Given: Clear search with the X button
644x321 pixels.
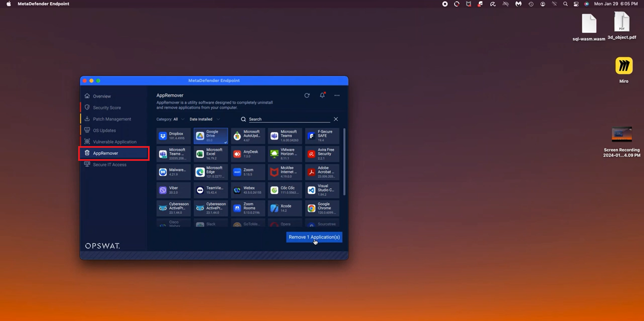Looking at the screenshot, I should pos(336,119).
